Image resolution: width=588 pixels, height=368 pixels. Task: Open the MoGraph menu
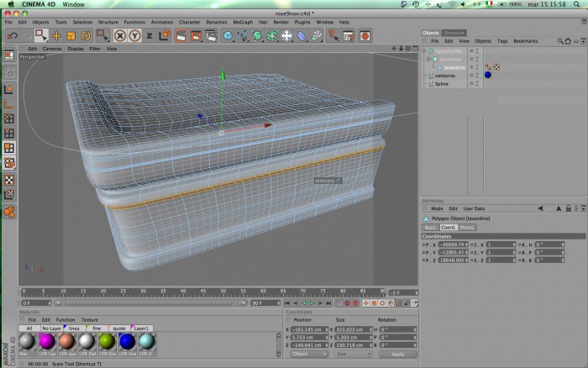tap(243, 22)
